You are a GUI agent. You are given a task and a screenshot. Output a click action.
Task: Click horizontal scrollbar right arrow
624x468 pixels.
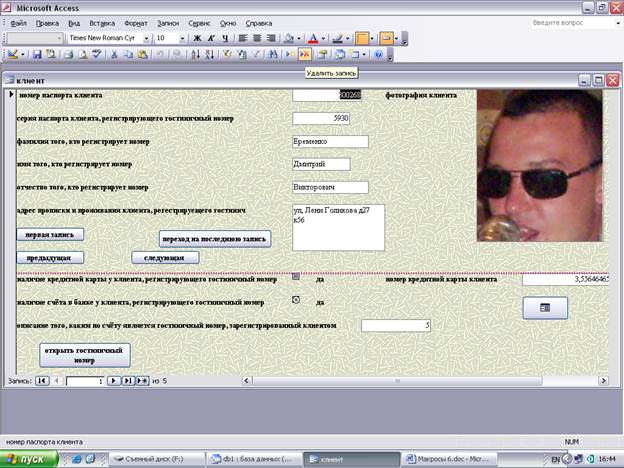(603, 381)
